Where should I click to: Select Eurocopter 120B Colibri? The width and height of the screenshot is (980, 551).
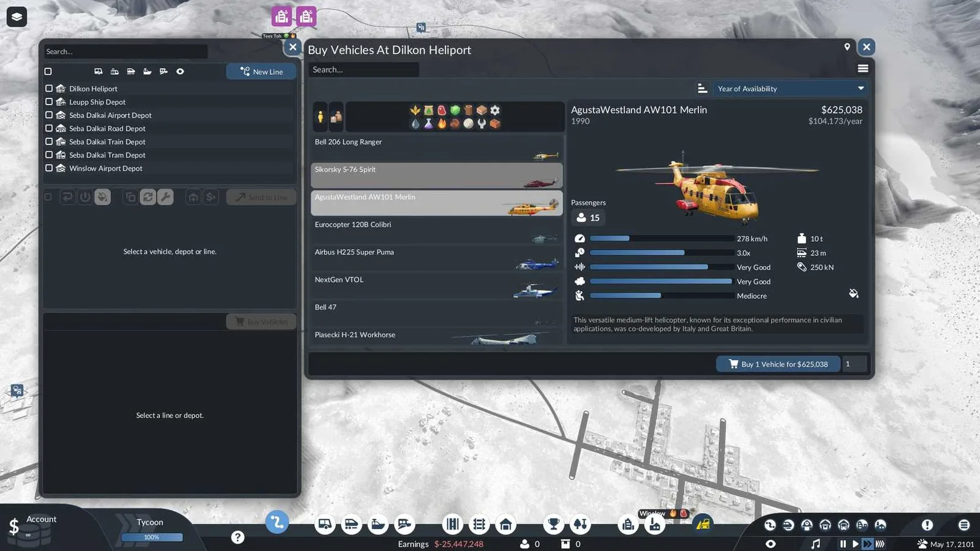tap(437, 231)
